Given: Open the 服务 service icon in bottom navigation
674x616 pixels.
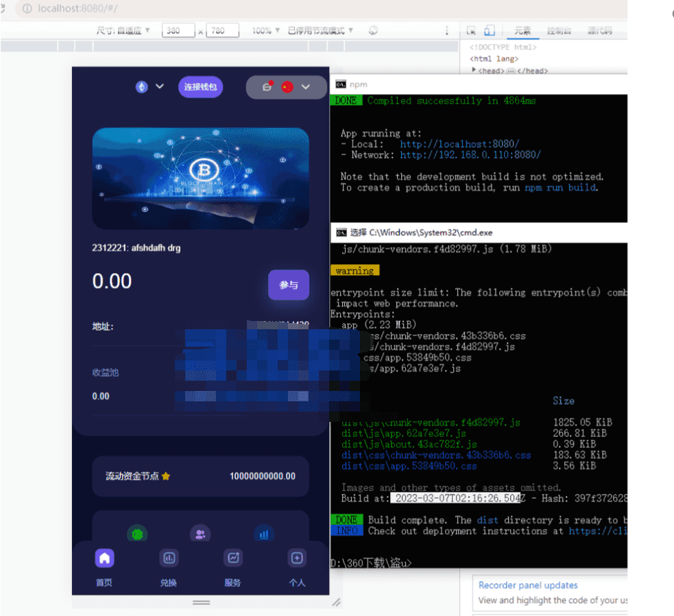Looking at the screenshot, I should (x=233, y=558).
